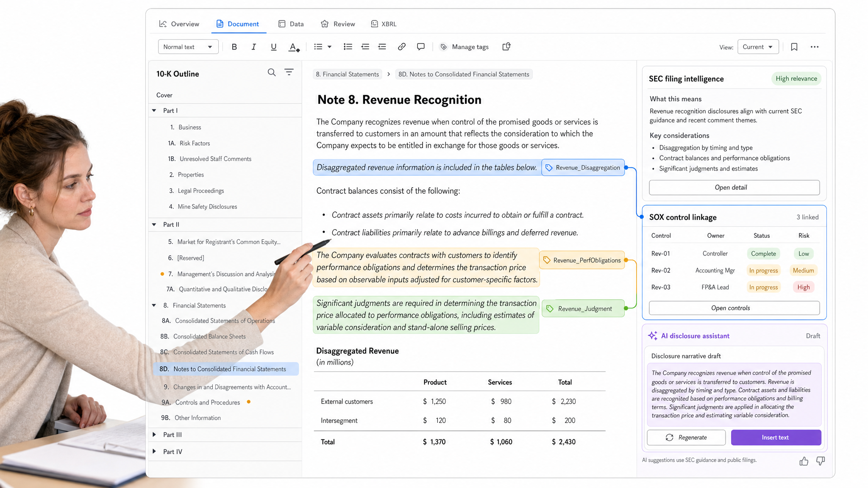Click the numbered list icon

point(348,47)
